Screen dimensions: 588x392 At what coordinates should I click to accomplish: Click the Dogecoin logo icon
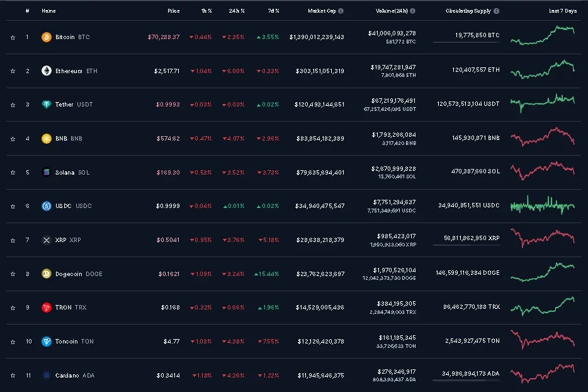(x=46, y=274)
